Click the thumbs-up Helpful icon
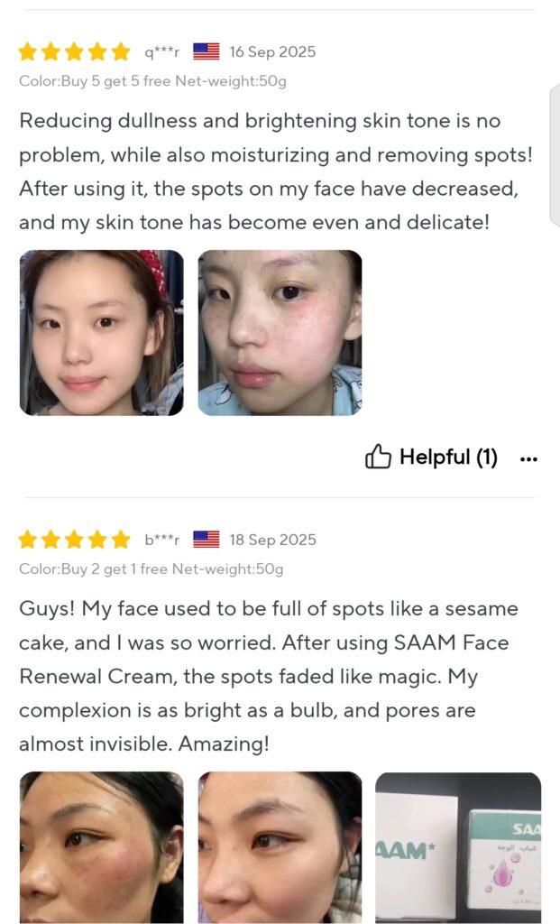This screenshot has height=924, width=560. tap(378, 457)
